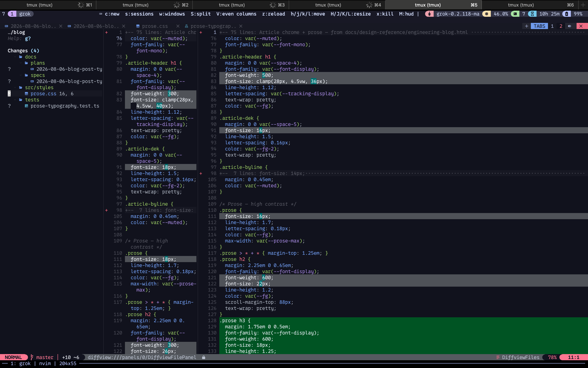Expand the 7-line fold marker in the right diff
The image size is (588, 368).
pyautogui.click(x=201, y=174)
